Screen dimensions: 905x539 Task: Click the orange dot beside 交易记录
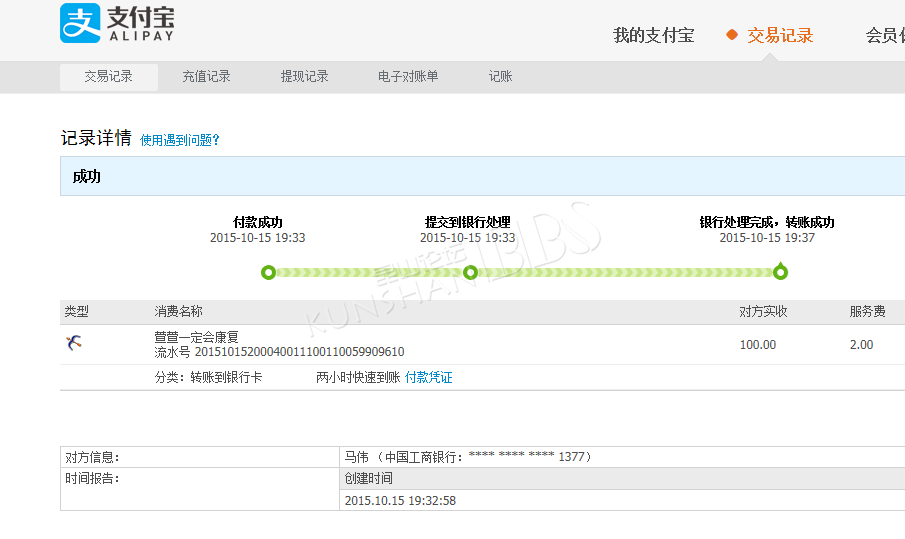[x=732, y=35]
